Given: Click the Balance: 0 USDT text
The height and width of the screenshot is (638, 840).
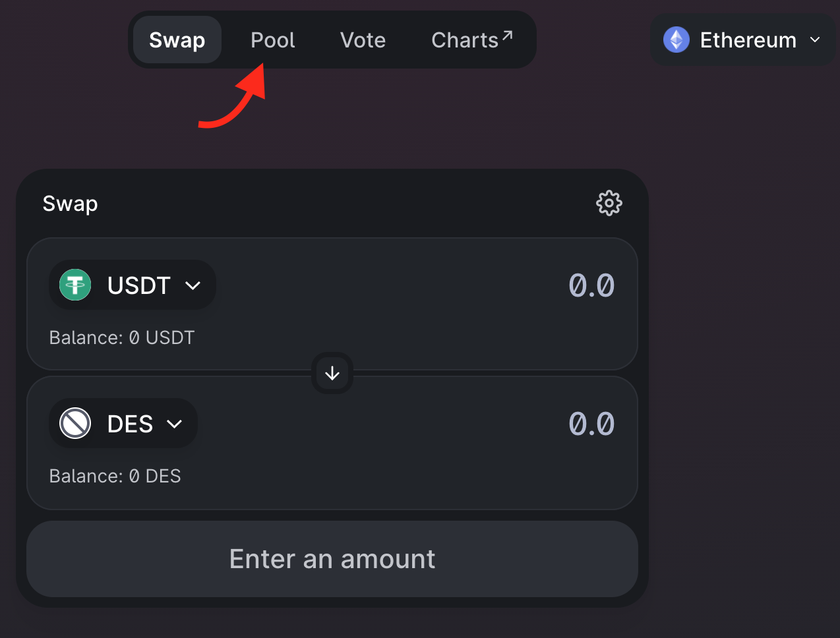Looking at the screenshot, I should [122, 337].
